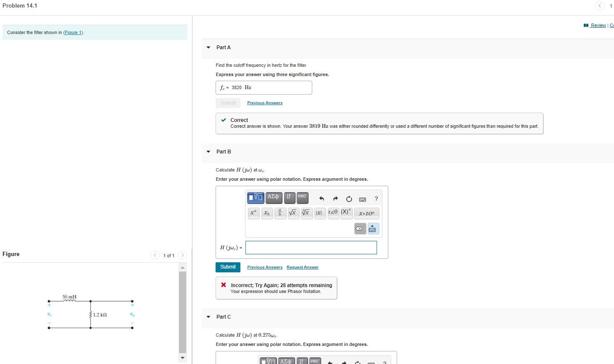Go to the previous figure

coord(155,255)
